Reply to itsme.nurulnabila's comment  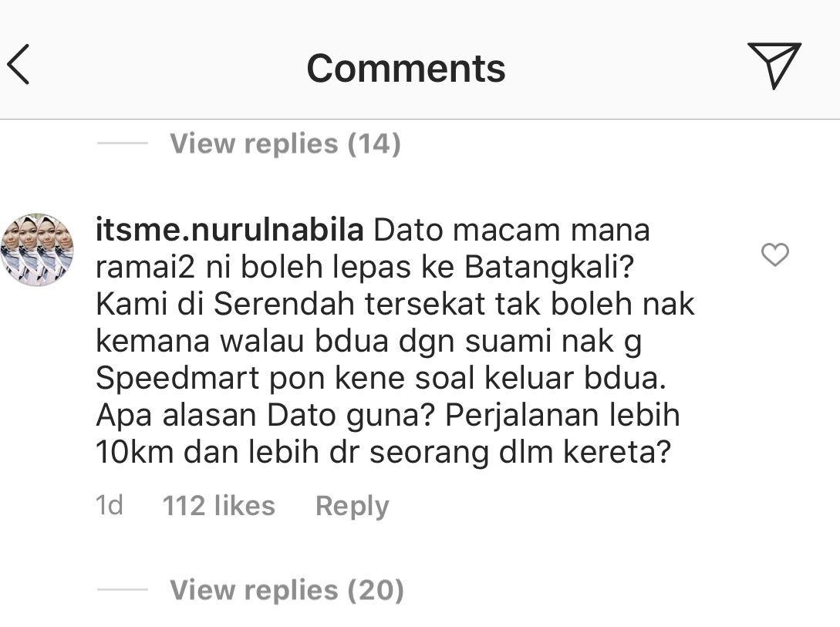click(x=352, y=506)
